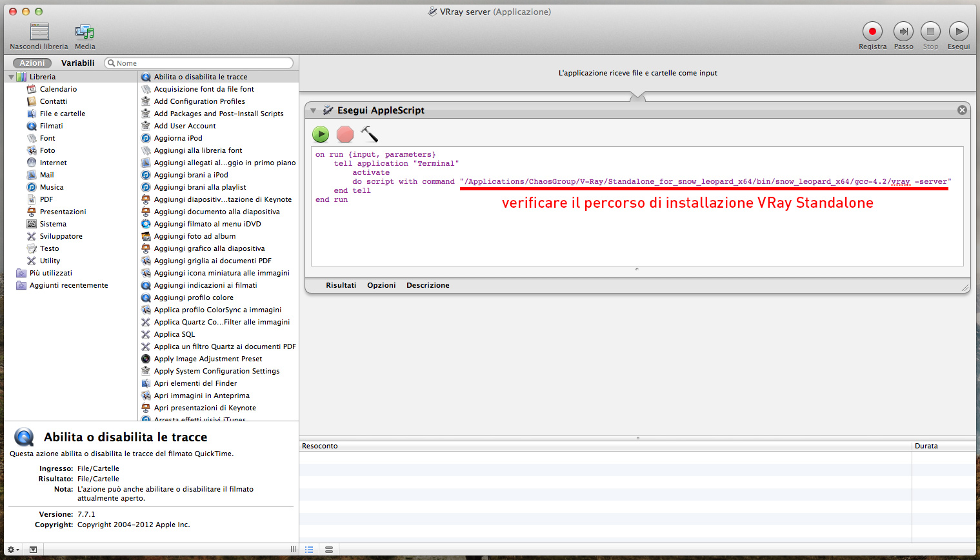This screenshot has height=560, width=980.
Task: Run the workflow with the Esegui button
Action: (x=959, y=36)
